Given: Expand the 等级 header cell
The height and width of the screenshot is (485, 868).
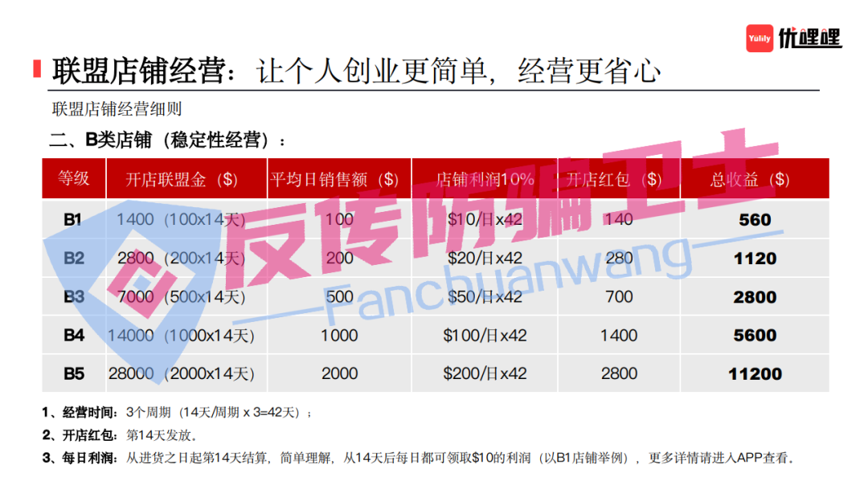Looking at the screenshot, I should (73, 178).
